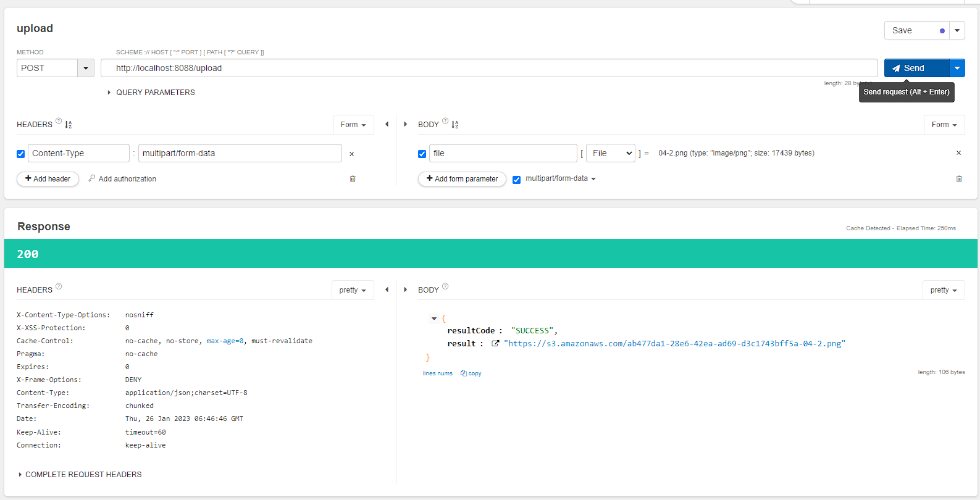Toggle lines nums in response body
This screenshot has height=500, width=980.
[x=438, y=373]
